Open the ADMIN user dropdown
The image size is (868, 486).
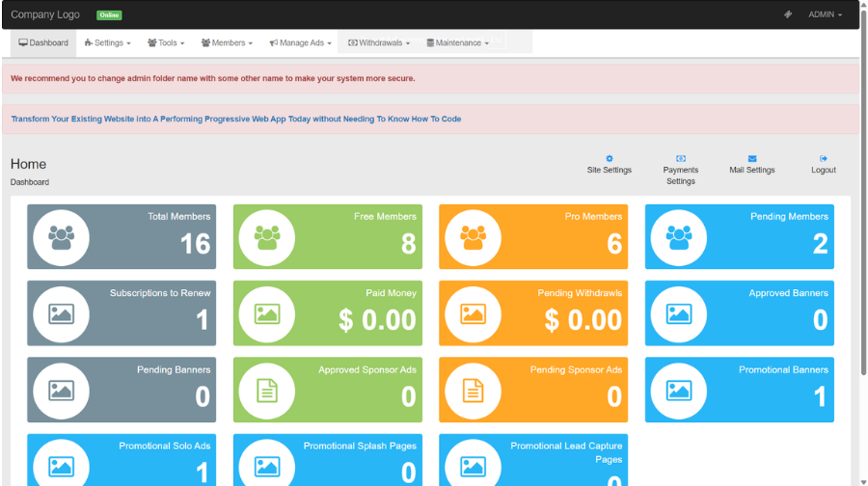point(825,14)
